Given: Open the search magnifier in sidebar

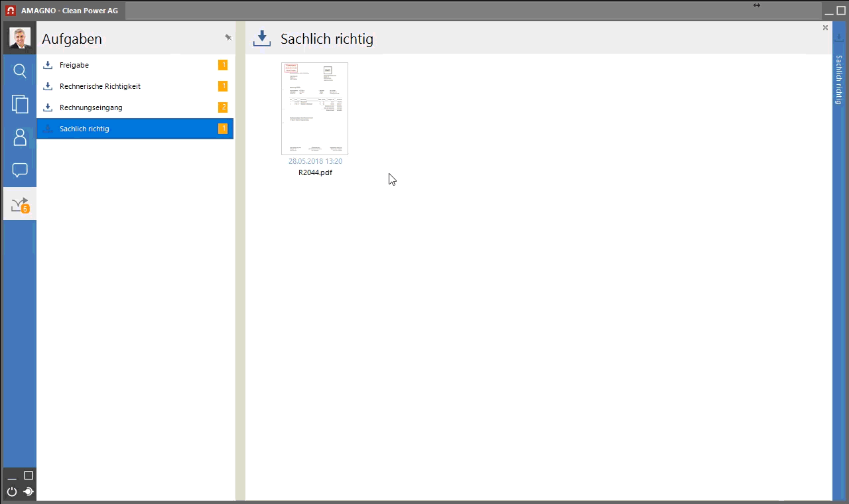Looking at the screenshot, I should [x=20, y=71].
